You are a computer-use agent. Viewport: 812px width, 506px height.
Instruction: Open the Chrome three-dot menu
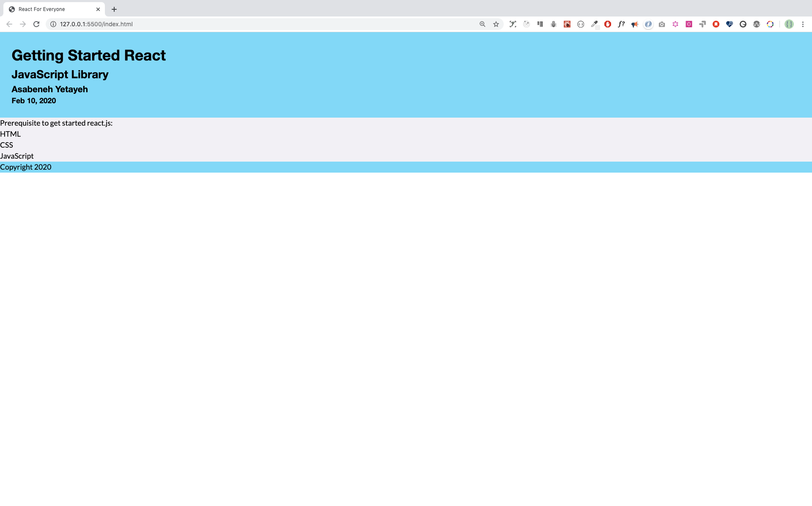click(803, 24)
